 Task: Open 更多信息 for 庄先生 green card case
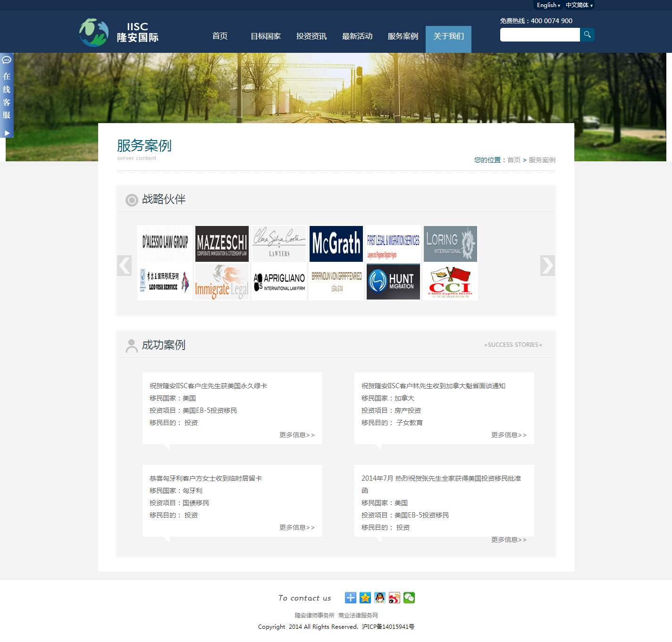click(x=297, y=435)
